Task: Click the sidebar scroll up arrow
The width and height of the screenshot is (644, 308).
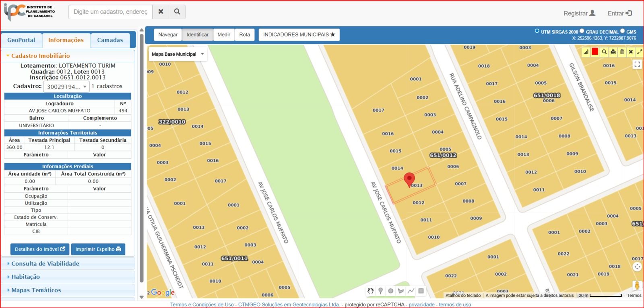Action: [142, 30]
